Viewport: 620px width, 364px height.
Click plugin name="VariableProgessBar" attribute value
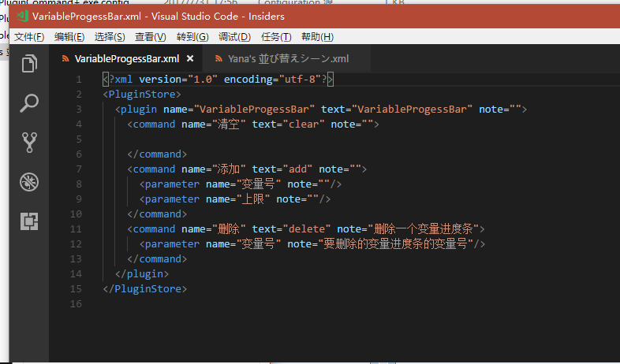(254, 110)
